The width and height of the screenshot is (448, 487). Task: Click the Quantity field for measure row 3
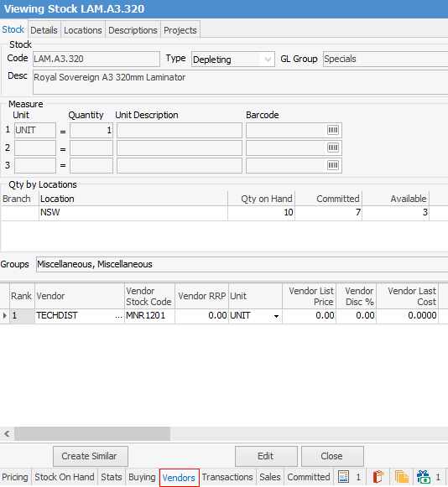coord(91,165)
